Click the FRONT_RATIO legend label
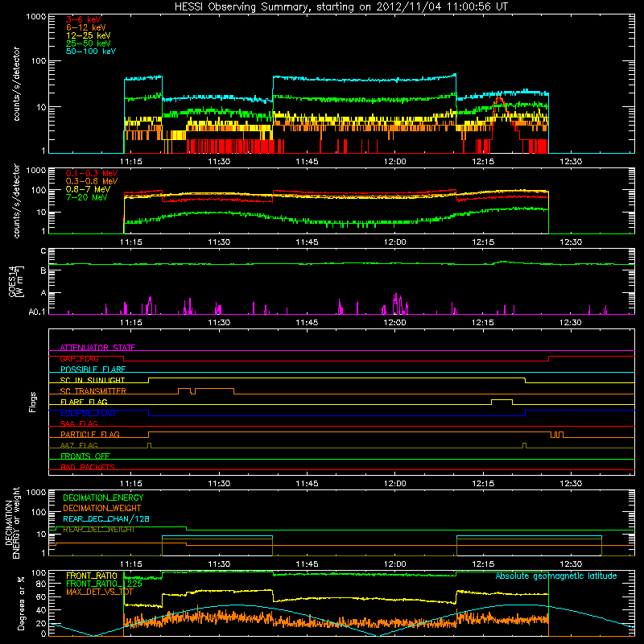644x644 pixels. 92,576
